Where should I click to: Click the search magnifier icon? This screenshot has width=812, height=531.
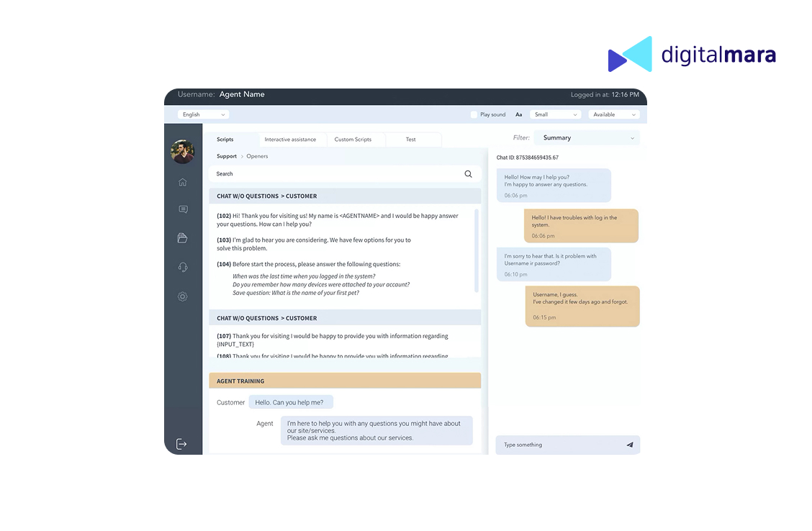coord(469,174)
